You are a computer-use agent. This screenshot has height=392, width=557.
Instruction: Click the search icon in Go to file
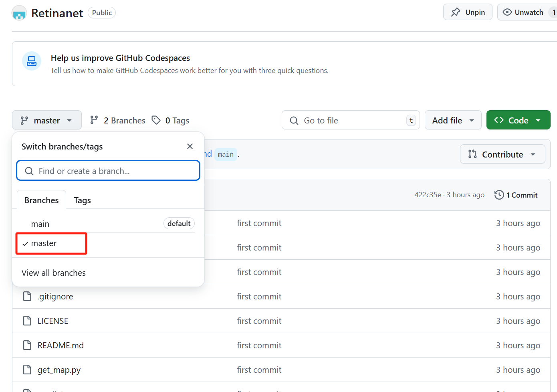294,121
